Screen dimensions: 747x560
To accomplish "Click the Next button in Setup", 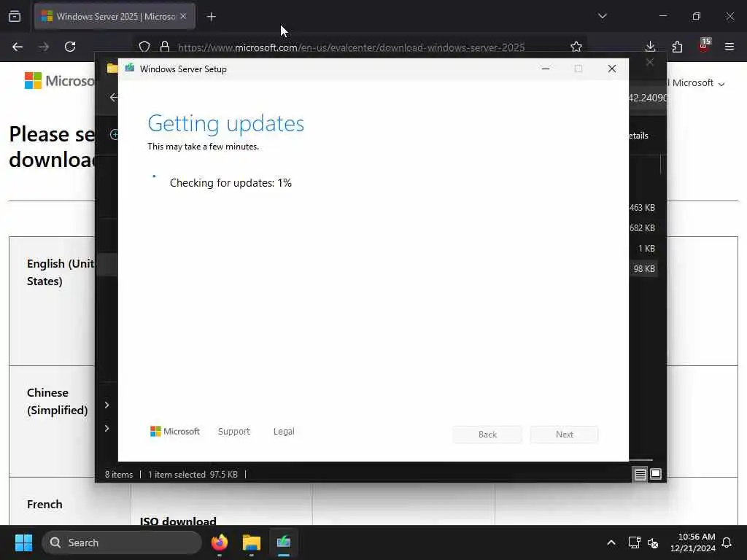I will pyautogui.click(x=565, y=435).
